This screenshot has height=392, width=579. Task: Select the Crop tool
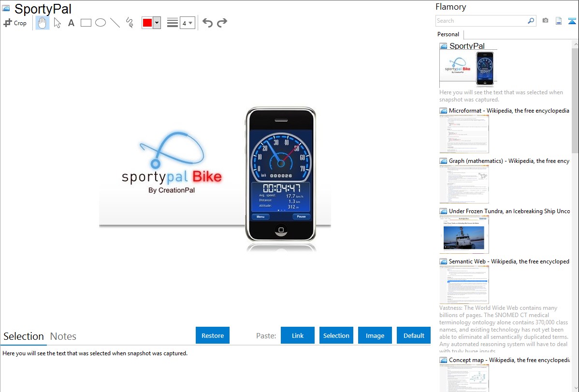coord(15,23)
